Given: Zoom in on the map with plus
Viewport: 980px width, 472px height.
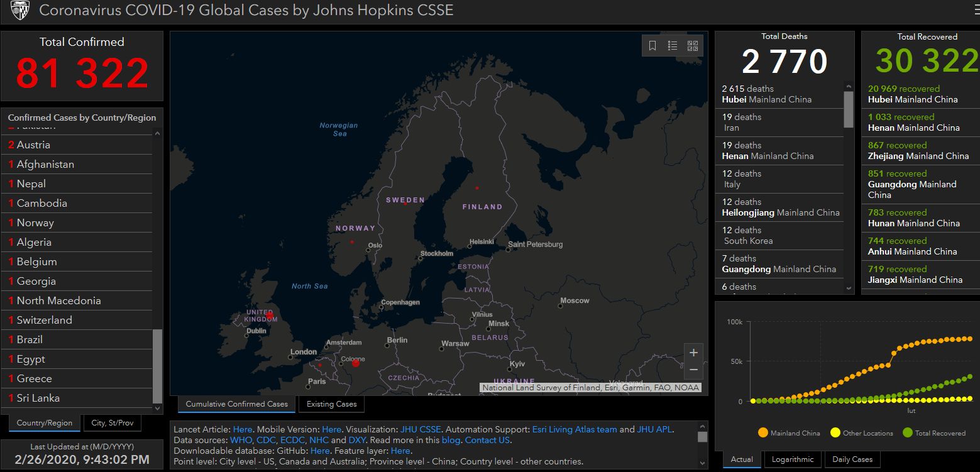Looking at the screenshot, I should click(x=693, y=353).
